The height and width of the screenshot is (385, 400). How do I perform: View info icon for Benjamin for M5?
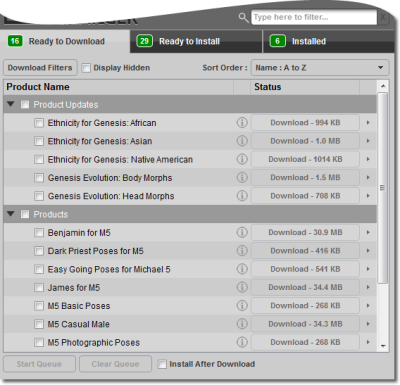pos(242,232)
